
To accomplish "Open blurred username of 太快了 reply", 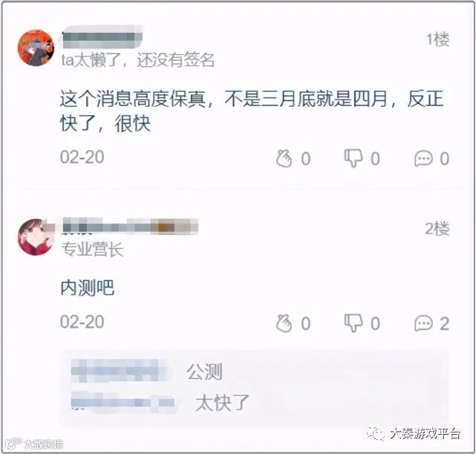I will pyautogui.click(x=123, y=402).
